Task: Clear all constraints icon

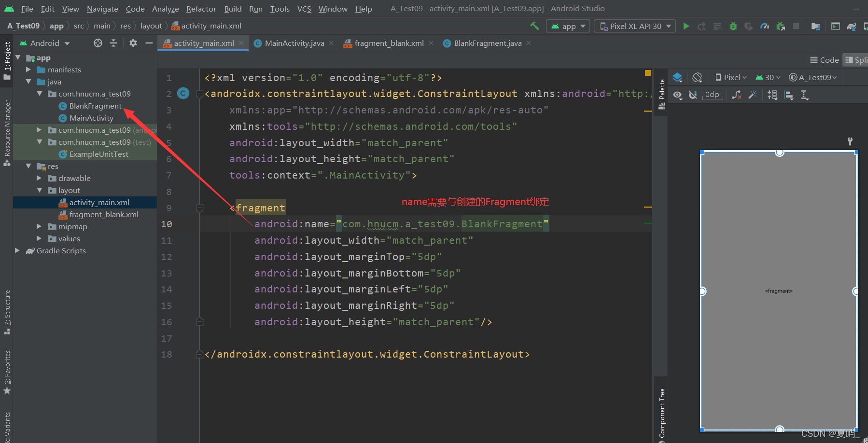Action: [736, 95]
